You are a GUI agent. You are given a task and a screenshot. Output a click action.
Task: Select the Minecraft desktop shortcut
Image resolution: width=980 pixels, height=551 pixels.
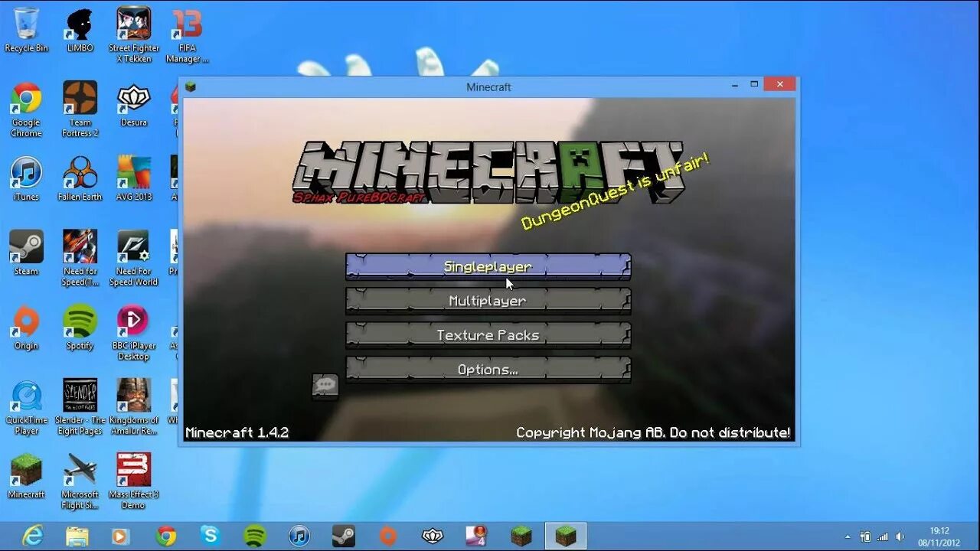click(x=26, y=475)
